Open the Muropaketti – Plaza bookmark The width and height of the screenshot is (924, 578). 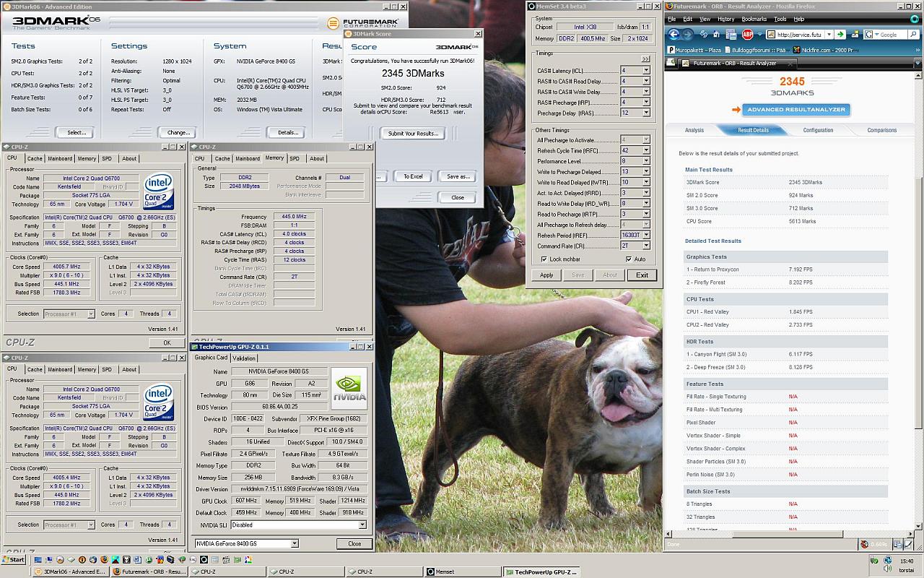(694, 50)
